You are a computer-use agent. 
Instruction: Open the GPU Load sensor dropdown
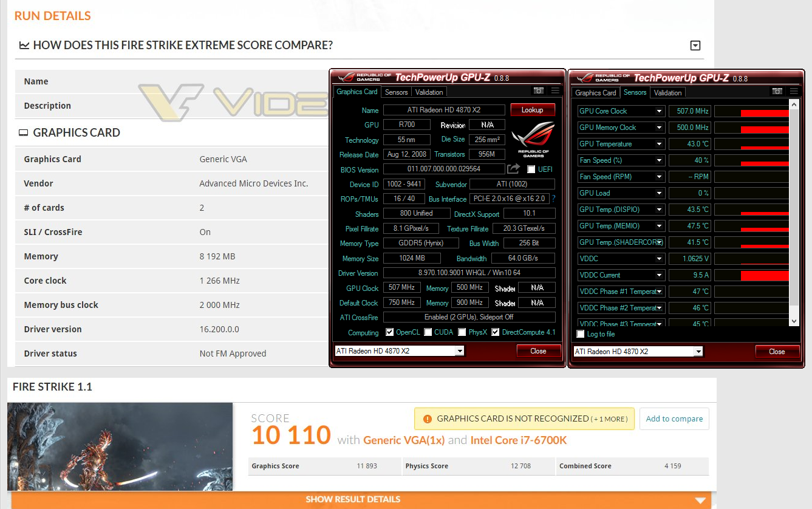(x=660, y=193)
